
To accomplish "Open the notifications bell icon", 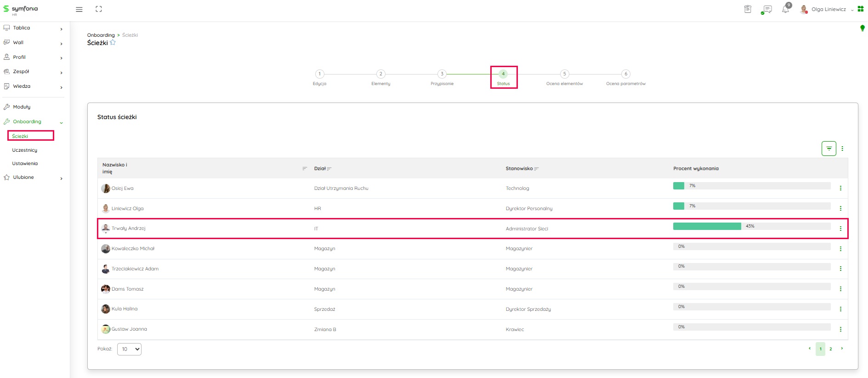I will coord(786,9).
